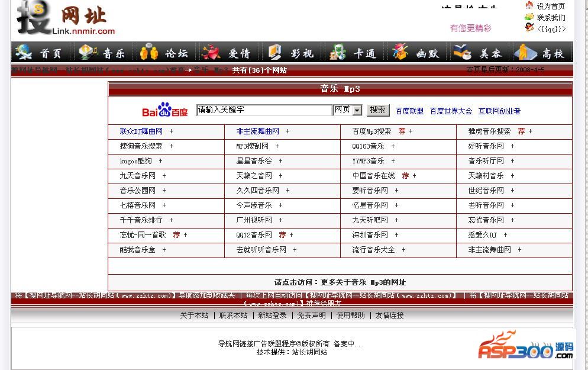Image resolution: width=588 pixels, height=370 pixels.
Task: Click the plus next to 去就听听音乐网
Action: 295,250
